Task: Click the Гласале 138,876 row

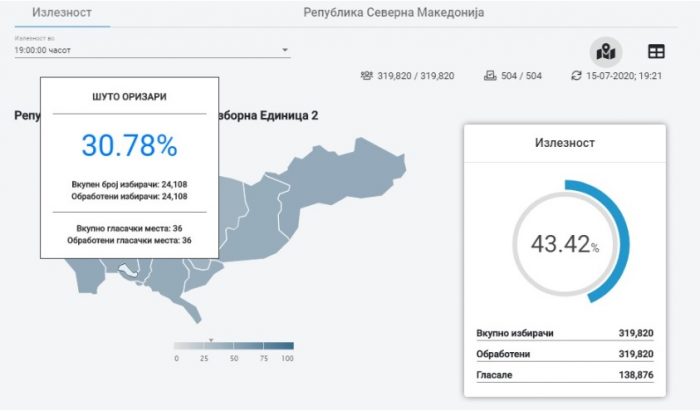Action: pyautogui.click(x=565, y=374)
